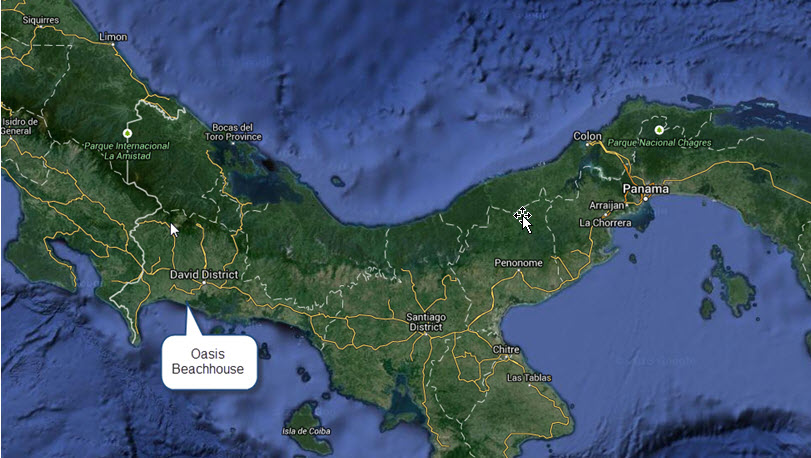Viewport: 811px width, 458px height.
Task: Click the Colon city label
Action: tap(587, 136)
